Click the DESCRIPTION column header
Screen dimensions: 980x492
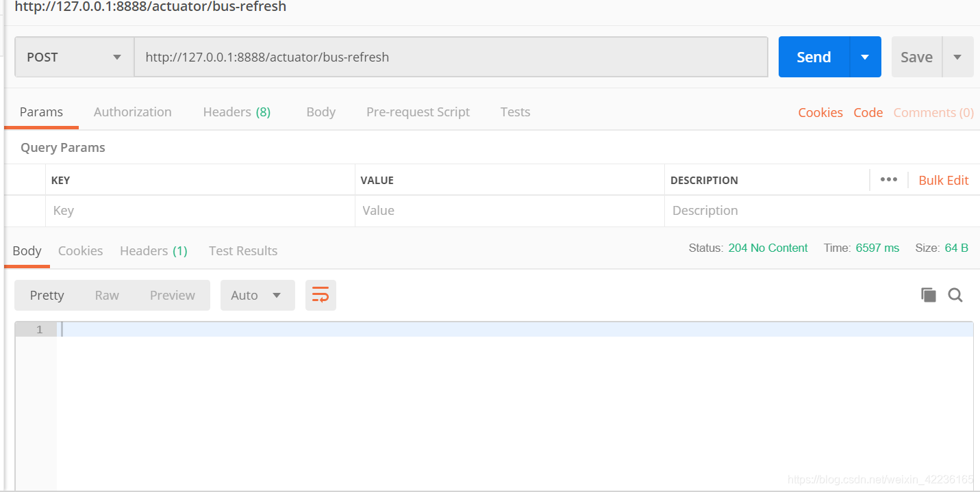tap(704, 181)
